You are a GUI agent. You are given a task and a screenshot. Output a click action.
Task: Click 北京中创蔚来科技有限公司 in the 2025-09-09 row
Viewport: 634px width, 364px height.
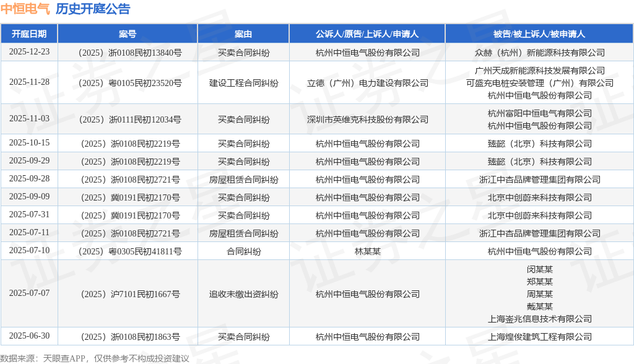pos(539,197)
